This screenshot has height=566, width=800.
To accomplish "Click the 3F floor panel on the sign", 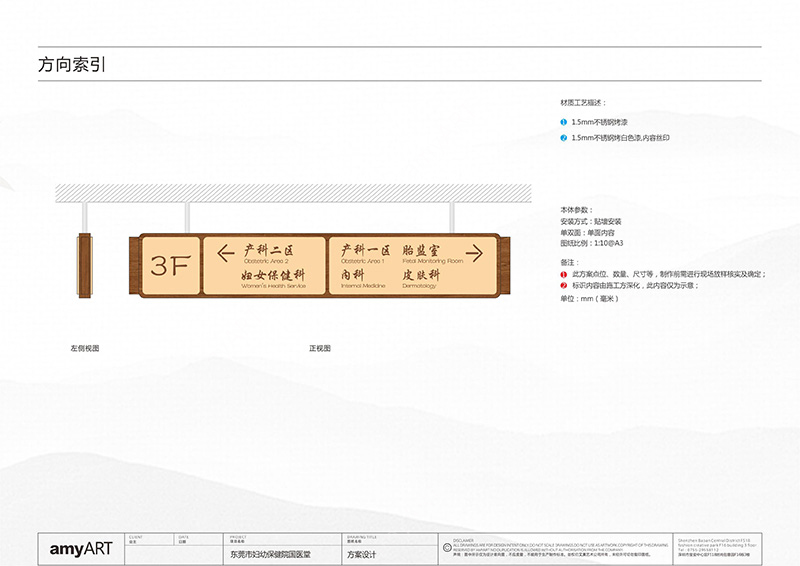I will [170, 265].
